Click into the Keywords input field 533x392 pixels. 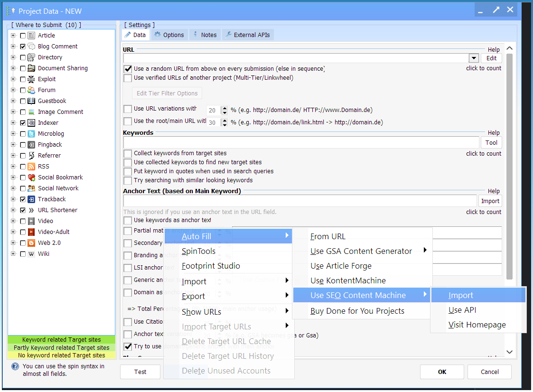pyautogui.click(x=301, y=142)
